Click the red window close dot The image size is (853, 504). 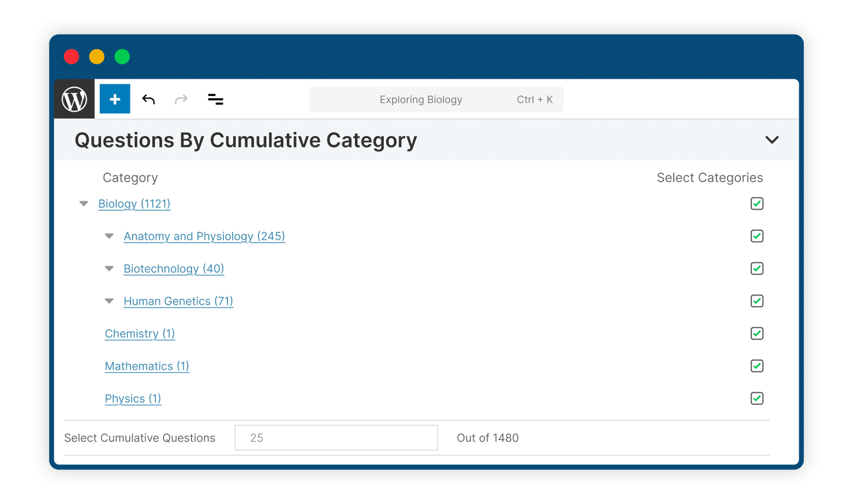pyautogui.click(x=71, y=56)
